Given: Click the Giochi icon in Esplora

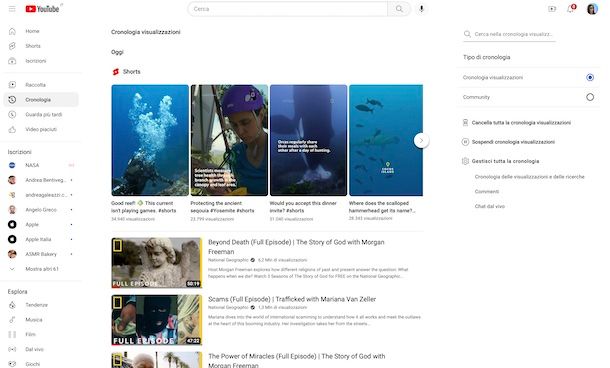Looking at the screenshot, I should coord(12,364).
